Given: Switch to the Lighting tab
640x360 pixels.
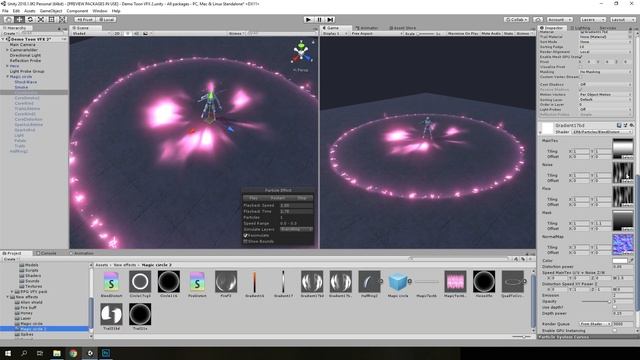Looking at the screenshot, I should (580, 28).
